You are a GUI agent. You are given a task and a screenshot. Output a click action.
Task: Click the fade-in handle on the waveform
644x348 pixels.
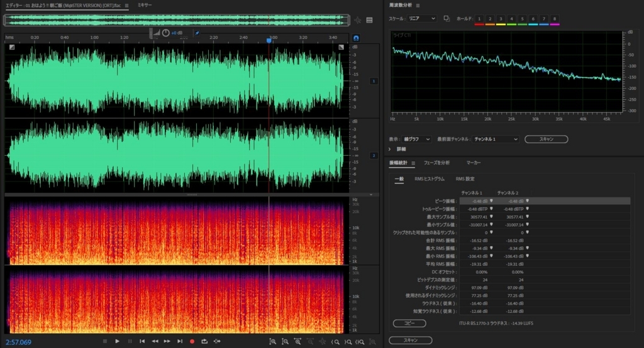tap(12, 47)
